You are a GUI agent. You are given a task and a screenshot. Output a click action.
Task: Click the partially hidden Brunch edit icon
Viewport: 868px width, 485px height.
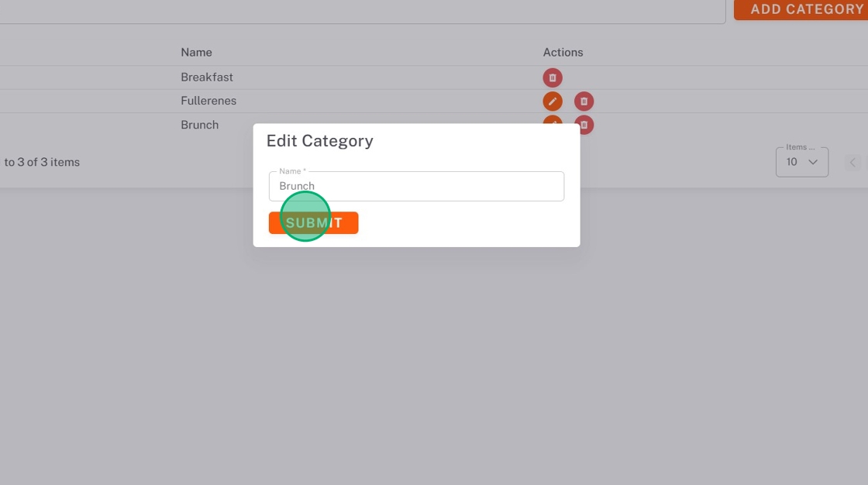click(x=553, y=119)
